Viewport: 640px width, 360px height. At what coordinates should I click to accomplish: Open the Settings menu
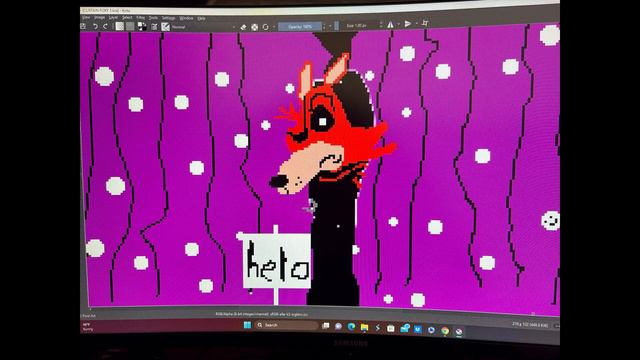[x=168, y=18]
